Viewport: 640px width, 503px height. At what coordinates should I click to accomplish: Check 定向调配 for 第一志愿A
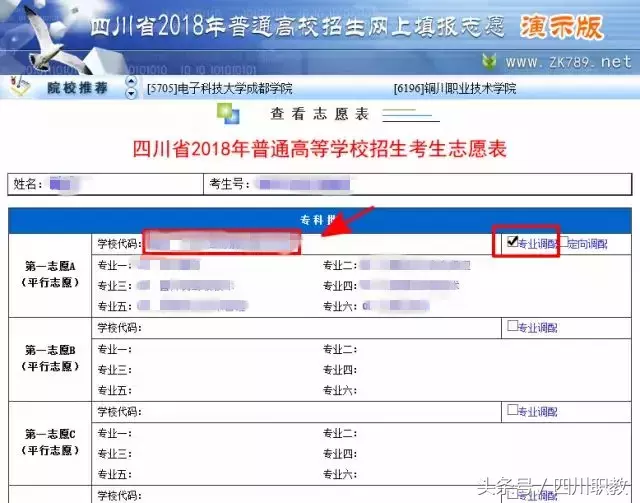(564, 241)
